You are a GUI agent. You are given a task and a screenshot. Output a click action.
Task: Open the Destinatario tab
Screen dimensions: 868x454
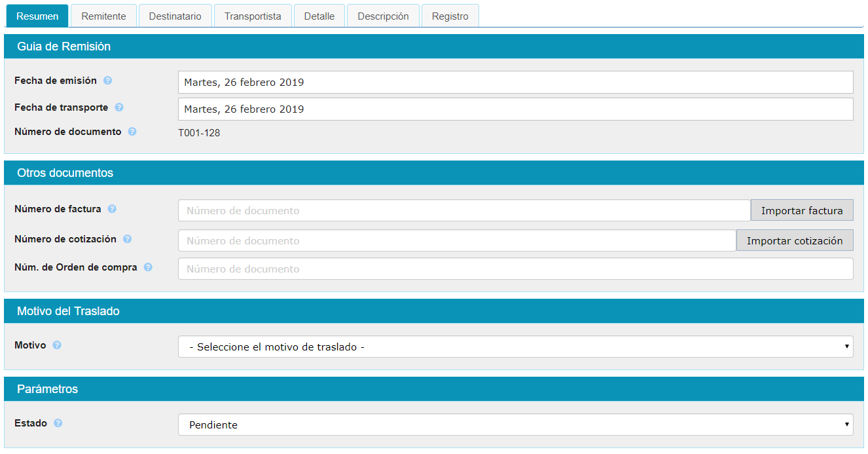pos(175,16)
